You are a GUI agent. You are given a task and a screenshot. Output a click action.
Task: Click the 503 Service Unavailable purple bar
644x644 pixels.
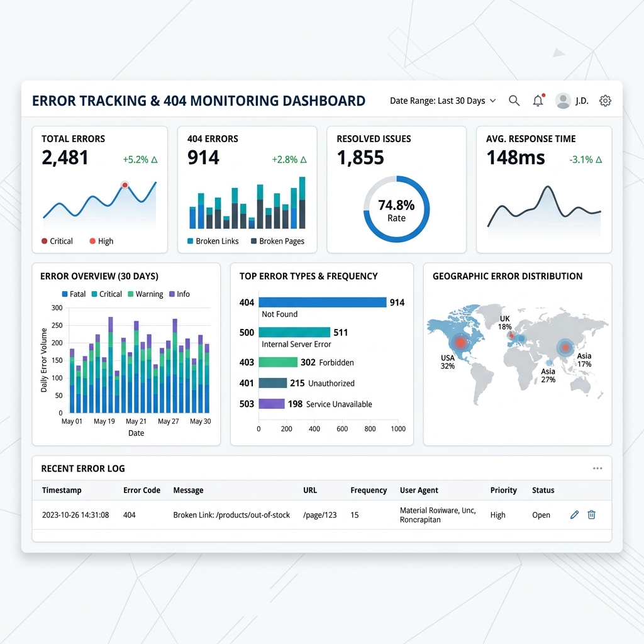pyautogui.click(x=272, y=404)
